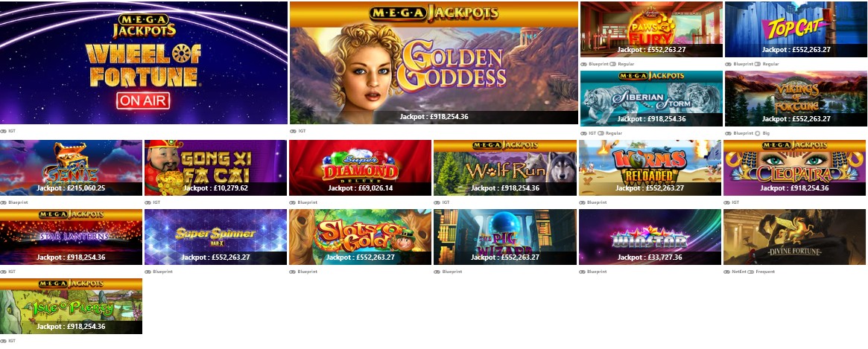Screen dimensions: 868x349
Task: Click the Blueprint icon beneath Winstar
Action: click(583, 272)
